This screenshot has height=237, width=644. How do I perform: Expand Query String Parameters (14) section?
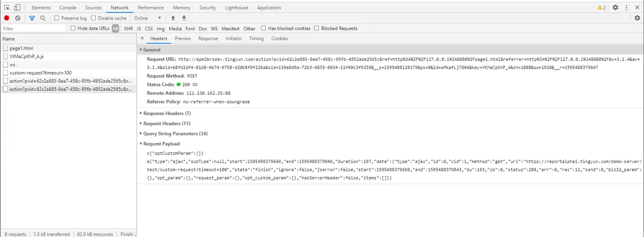click(x=175, y=133)
